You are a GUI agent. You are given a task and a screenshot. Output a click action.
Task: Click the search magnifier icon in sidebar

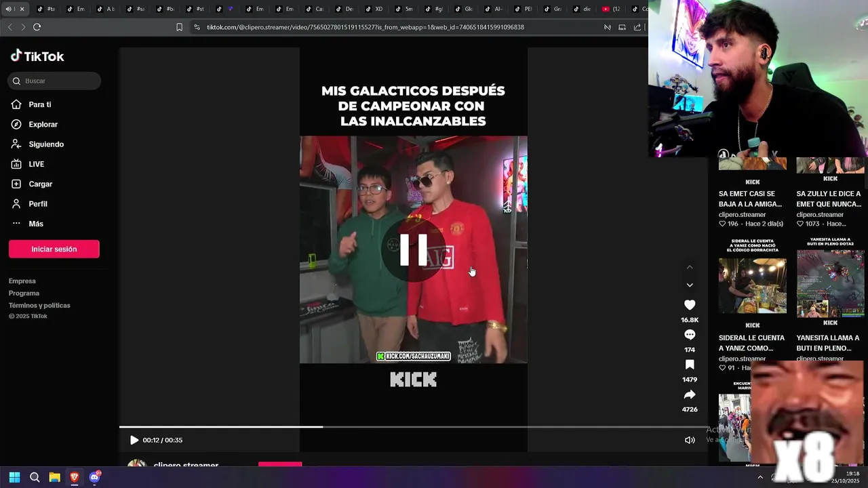(17, 81)
